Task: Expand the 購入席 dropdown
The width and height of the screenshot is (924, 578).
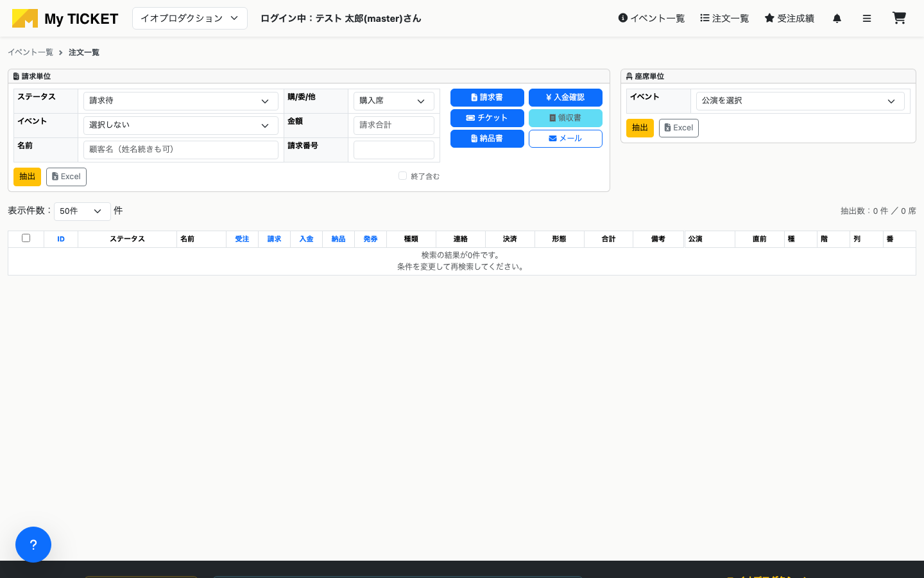Action: pyautogui.click(x=394, y=101)
